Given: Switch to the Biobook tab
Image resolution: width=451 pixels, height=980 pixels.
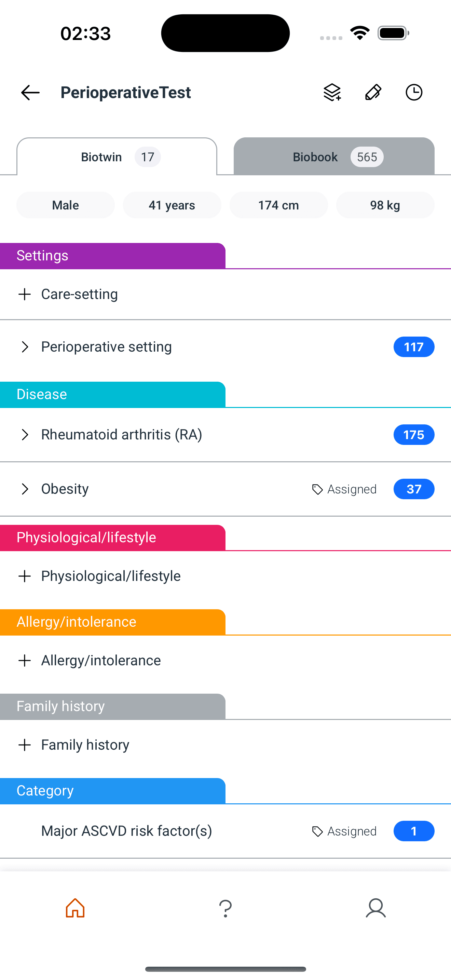Looking at the screenshot, I should 333,156.
